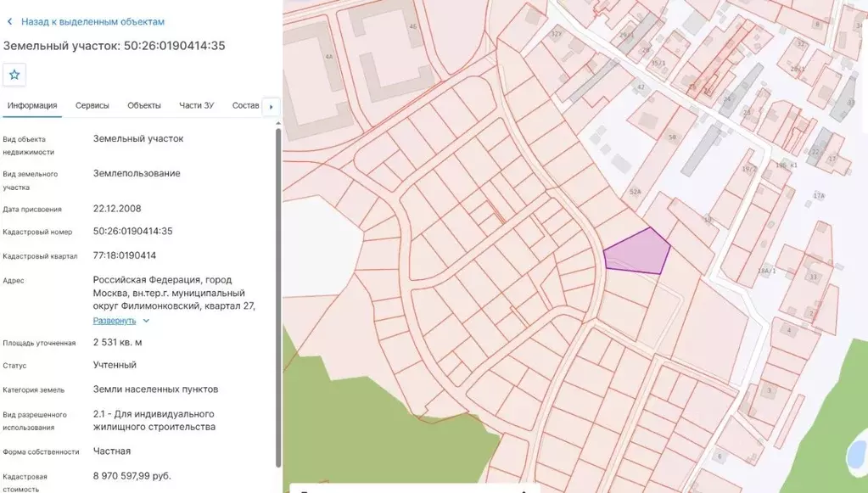Show more tabs with right arrow

(x=271, y=107)
